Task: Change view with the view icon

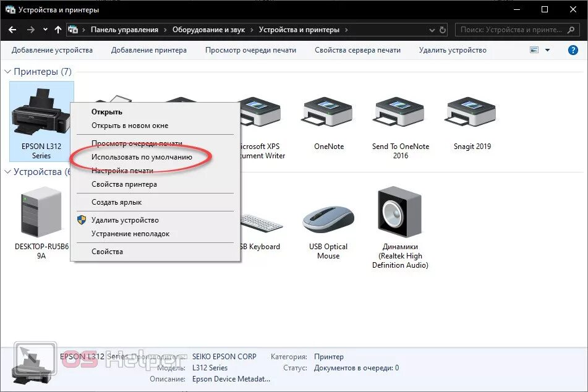Action: click(534, 50)
